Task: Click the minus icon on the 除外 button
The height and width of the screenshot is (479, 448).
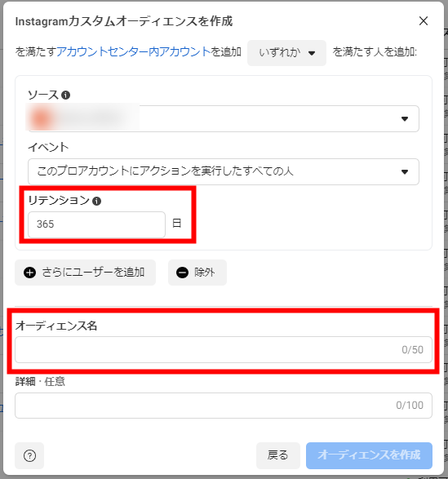Action: click(182, 273)
